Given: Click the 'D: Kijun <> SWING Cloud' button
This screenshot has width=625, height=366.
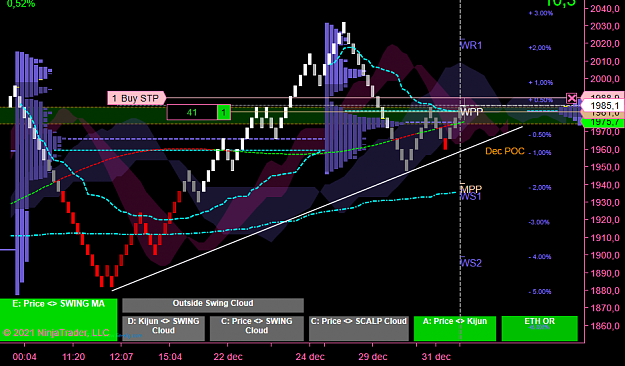Looking at the screenshot, I should click(x=163, y=328).
